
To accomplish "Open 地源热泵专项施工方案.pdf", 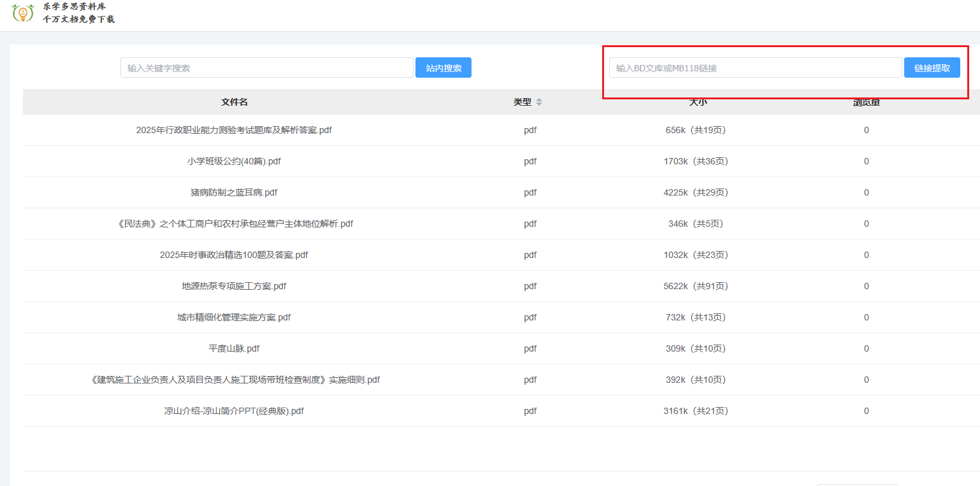I will [234, 287].
